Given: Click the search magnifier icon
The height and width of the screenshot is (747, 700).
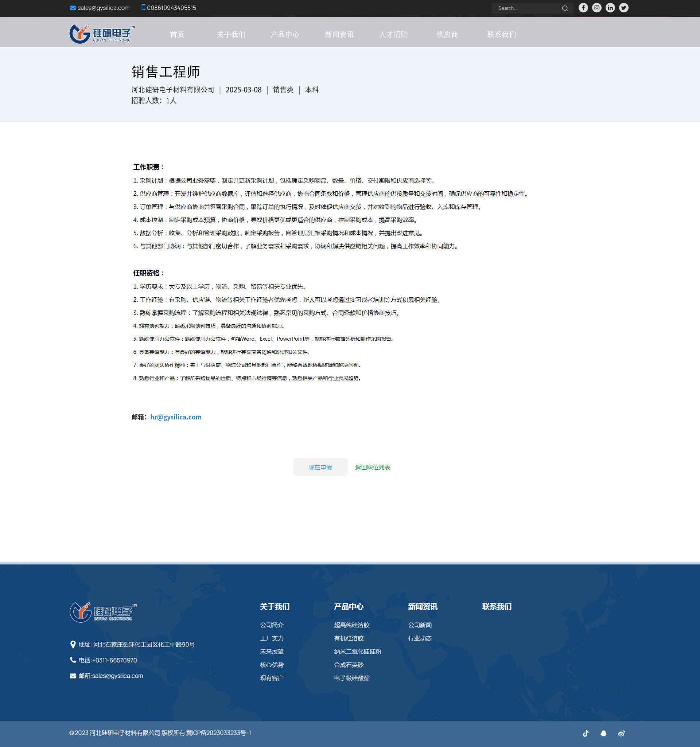Looking at the screenshot, I should [565, 8].
